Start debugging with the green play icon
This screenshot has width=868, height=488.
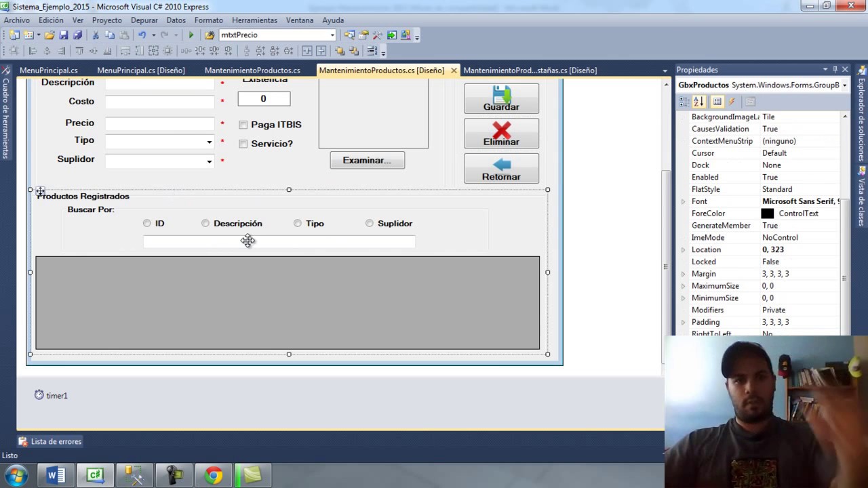(191, 35)
